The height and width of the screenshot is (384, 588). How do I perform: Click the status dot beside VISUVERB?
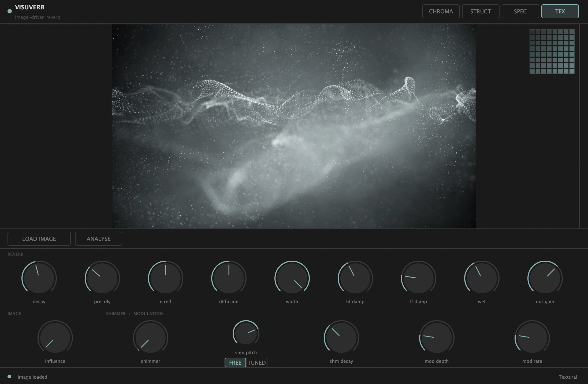[x=10, y=11]
